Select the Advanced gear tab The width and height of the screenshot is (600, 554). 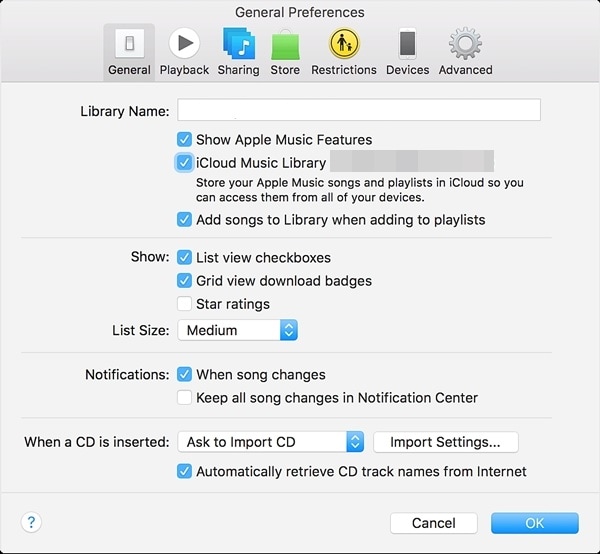pos(465,52)
